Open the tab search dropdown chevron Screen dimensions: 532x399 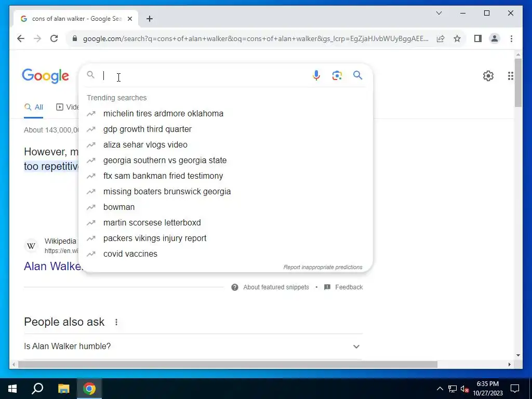click(438, 13)
